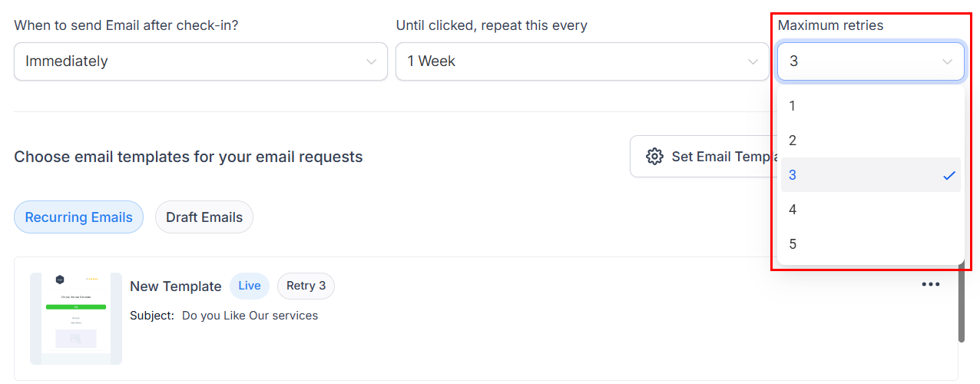
Task: Open the send timing dropdown showing Immediately
Action: coord(200,61)
